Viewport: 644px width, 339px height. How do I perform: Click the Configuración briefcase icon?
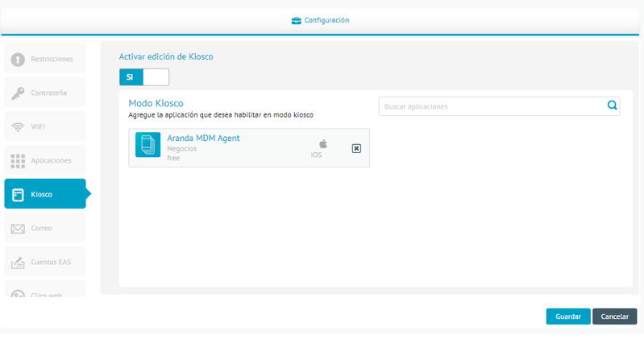click(x=296, y=20)
